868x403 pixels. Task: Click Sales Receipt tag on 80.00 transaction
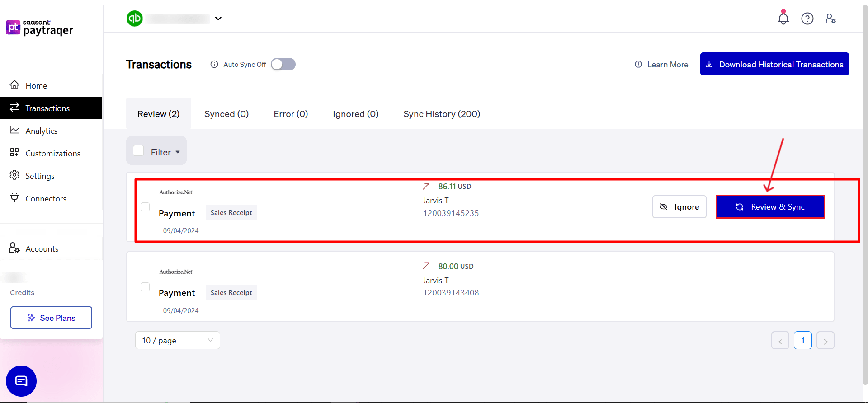[x=231, y=293]
